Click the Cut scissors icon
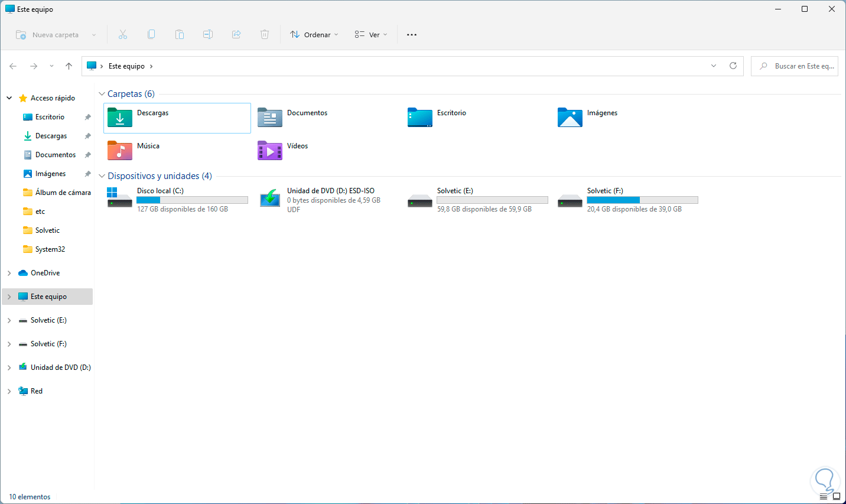Viewport: 846px width, 504px height. 123,35
